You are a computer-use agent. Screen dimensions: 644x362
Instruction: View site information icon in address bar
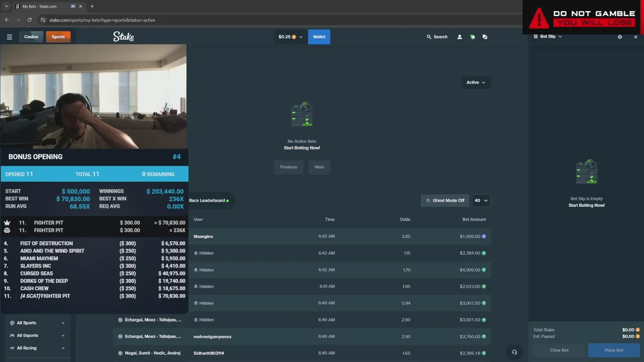(43, 20)
